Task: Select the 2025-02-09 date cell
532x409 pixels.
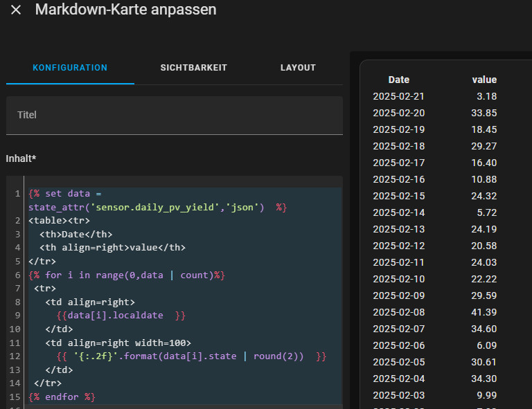Action: point(399,296)
